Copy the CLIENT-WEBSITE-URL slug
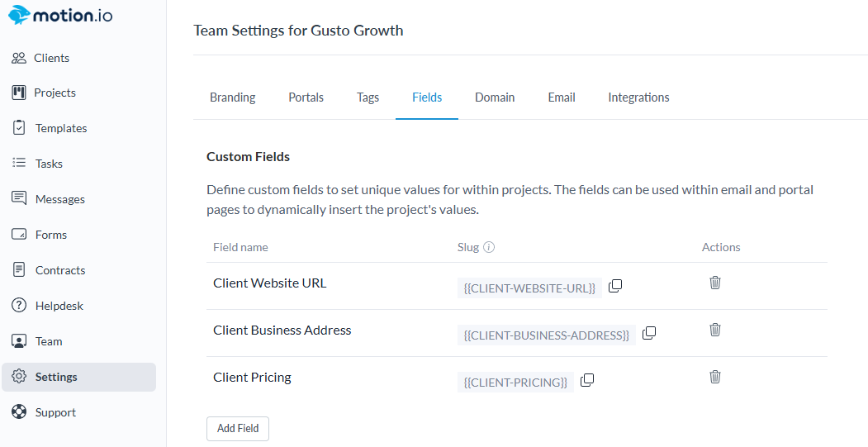The width and height of the screenshot is (868, 447). click(615, 286)
